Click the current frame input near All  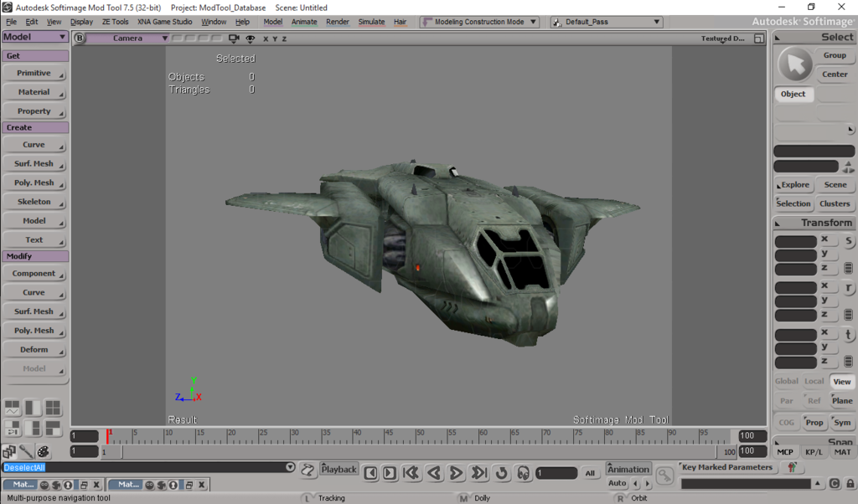(556, 473)
